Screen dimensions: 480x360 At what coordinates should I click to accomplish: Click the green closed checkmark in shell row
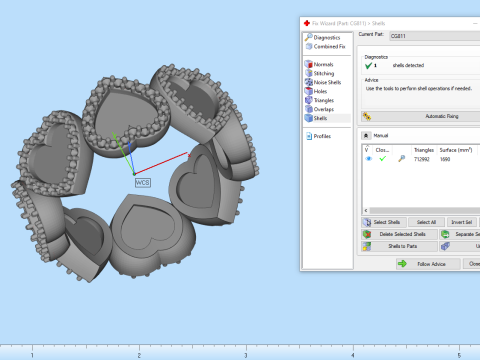pyautogui.click(x=382, y=159)
